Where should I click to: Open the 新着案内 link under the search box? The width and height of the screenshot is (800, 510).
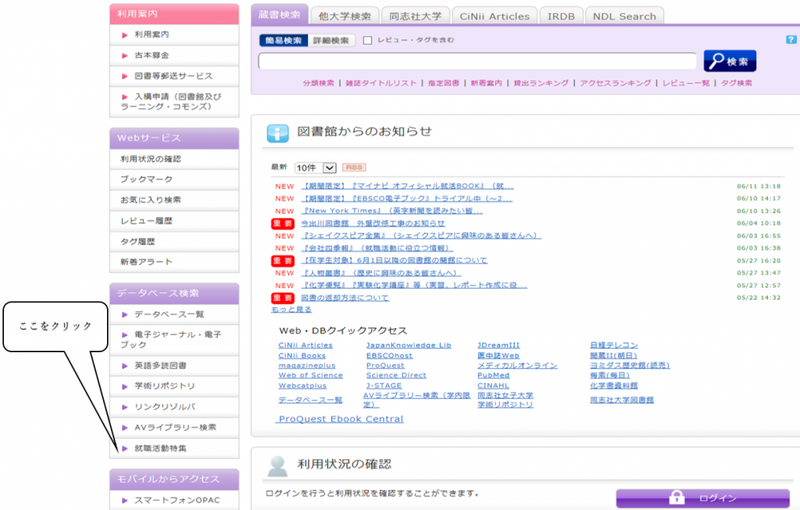[x=486, y=83]
